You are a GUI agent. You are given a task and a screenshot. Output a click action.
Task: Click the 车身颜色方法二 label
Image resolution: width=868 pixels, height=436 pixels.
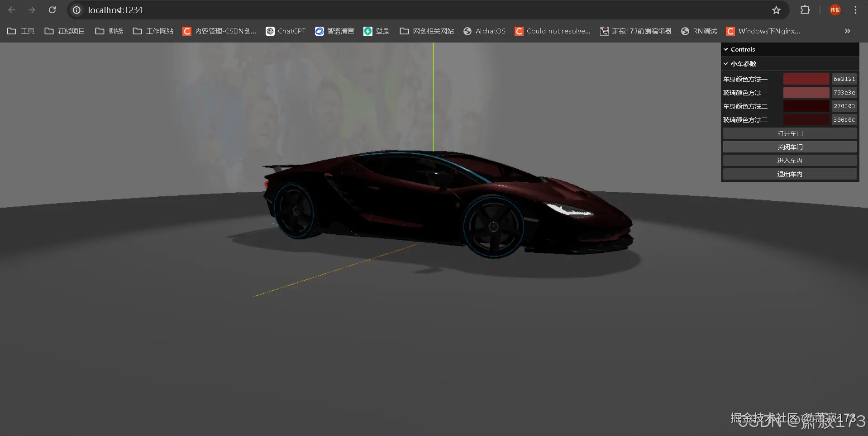point(745,106)
